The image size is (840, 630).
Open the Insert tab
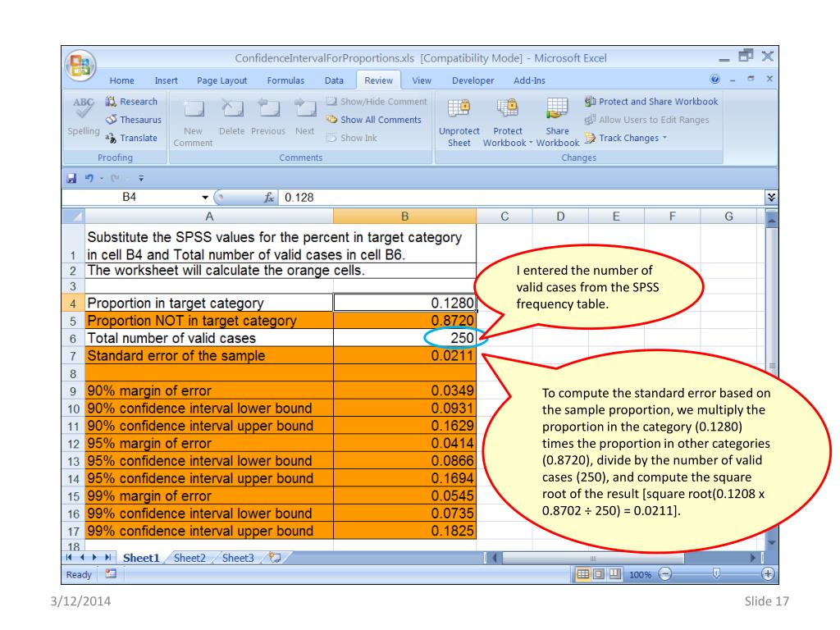[166, 80]
